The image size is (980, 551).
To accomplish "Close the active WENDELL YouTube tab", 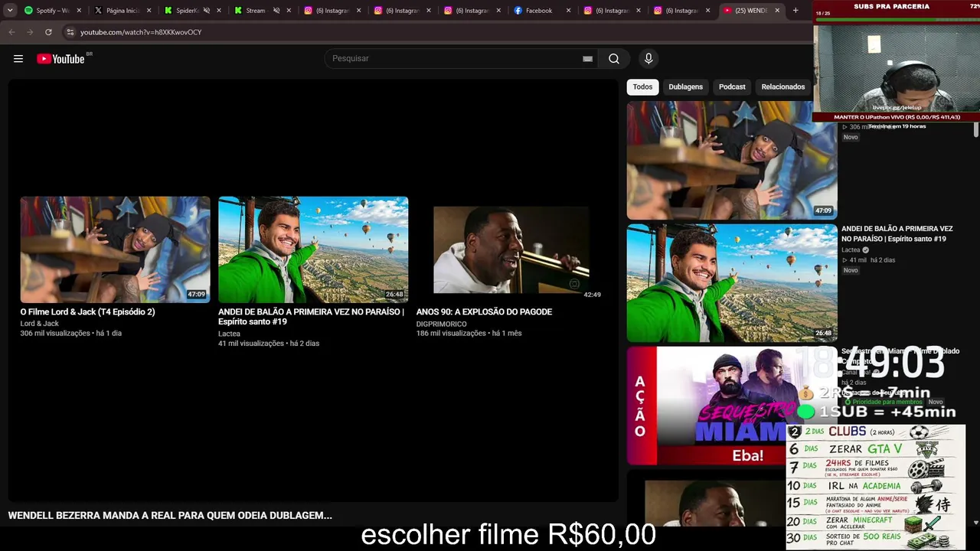I will click(x=777, y=11).
